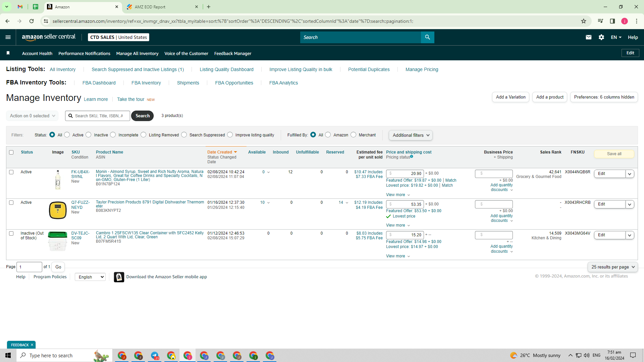Open the 25 results per page dropdown

pyautogui.click(x=613, y=267)
